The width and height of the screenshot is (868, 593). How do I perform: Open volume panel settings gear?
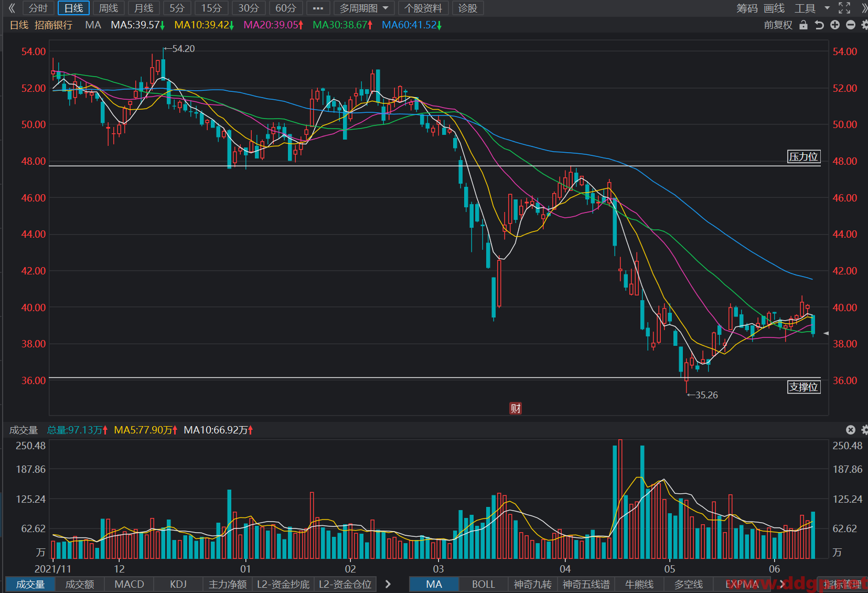864,430
